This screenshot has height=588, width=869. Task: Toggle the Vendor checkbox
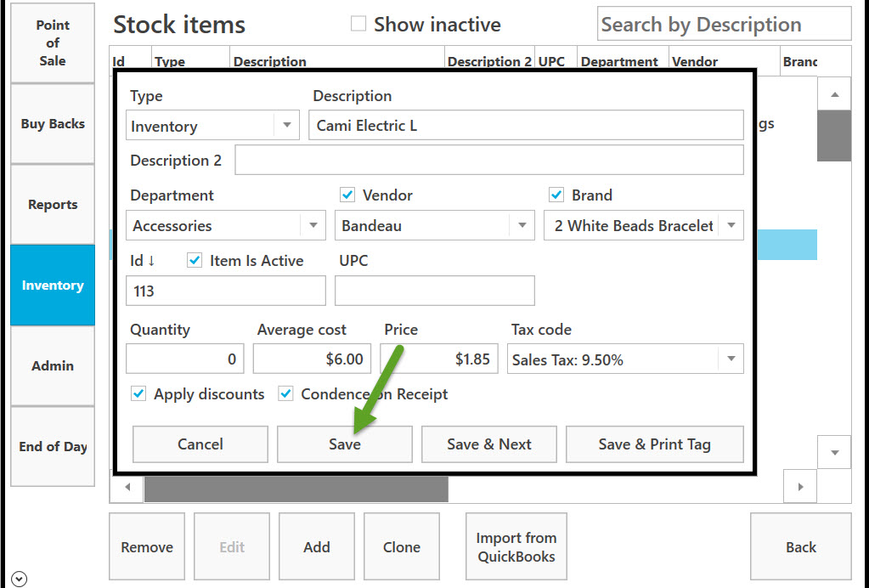tap(347, 195)
